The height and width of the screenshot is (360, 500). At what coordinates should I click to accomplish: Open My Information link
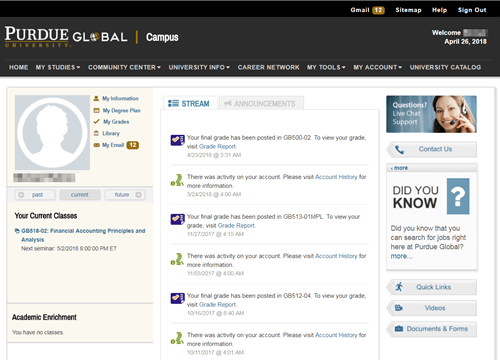[120, 98]
